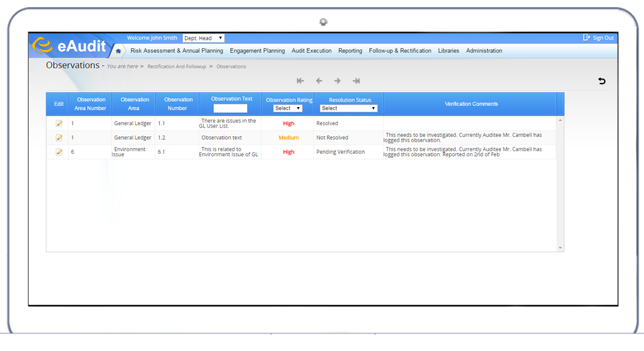Screen dimensions: 644x351
Task: Edit observation 6.1 using pencil icon
Action: (59, 152)
